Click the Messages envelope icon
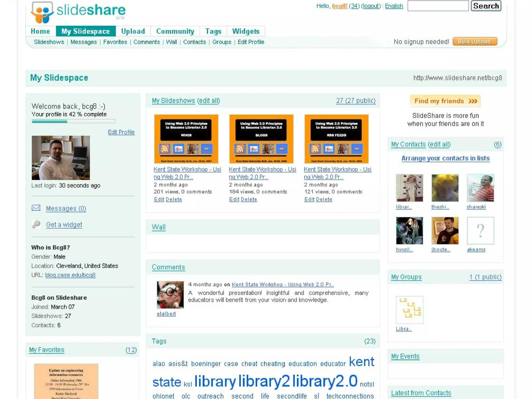 pyautogui.click(x=36, y=208)
